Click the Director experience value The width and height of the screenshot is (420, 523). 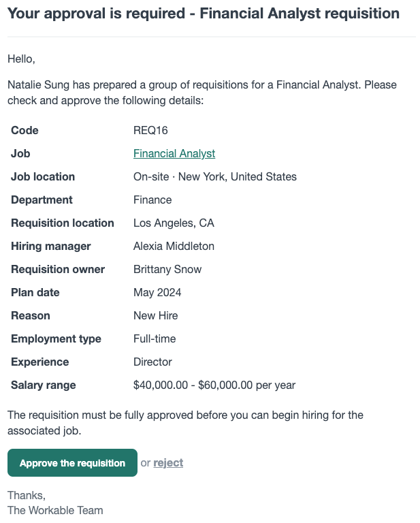click(x=152, y=362)
